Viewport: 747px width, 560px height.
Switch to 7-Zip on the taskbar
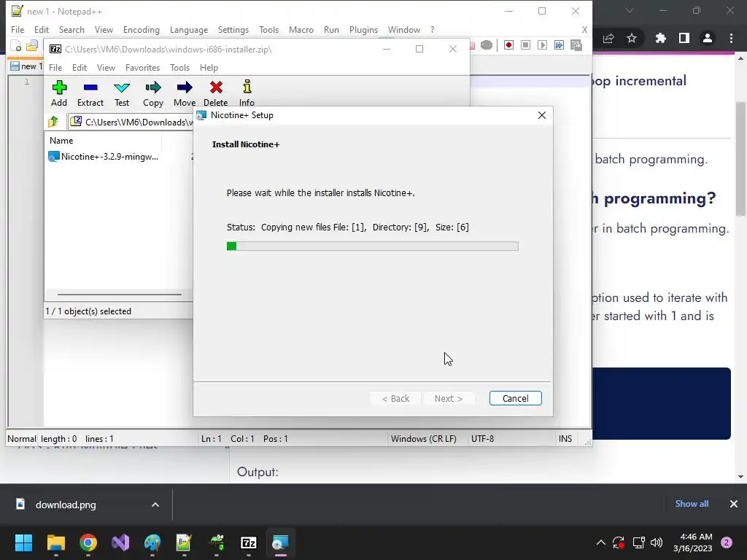point(249,542)
